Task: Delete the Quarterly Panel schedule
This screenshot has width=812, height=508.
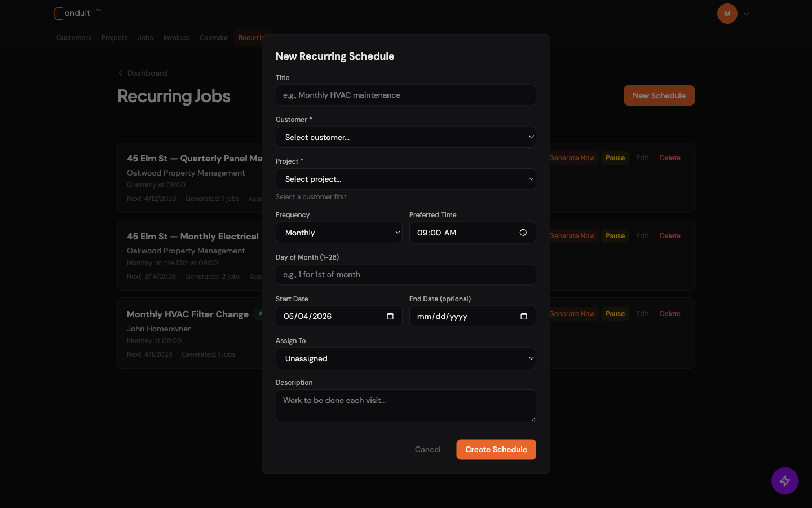Action: tap(670, 158)
